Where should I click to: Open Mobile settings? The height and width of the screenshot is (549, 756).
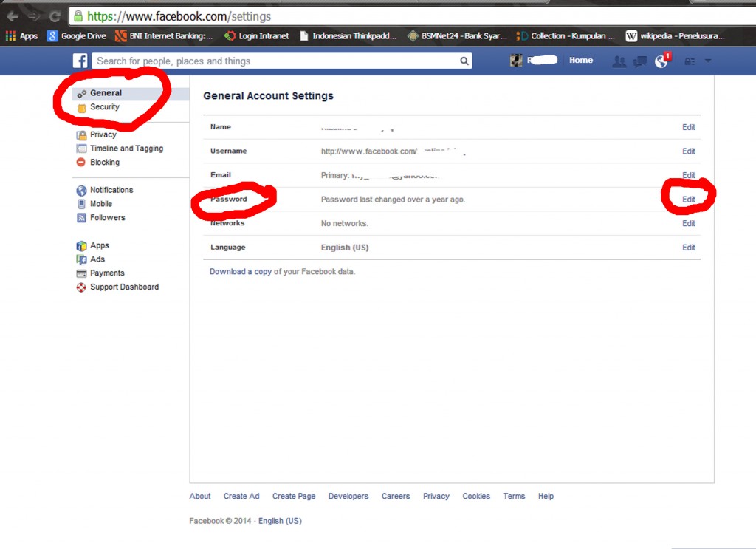(x=100, y=204)
